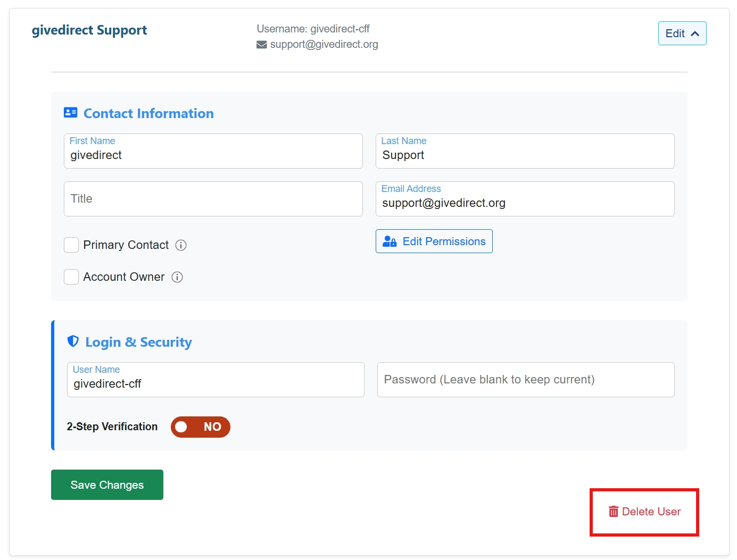Edit the Email Address field

pyautogui.click(x=525, y=199)
